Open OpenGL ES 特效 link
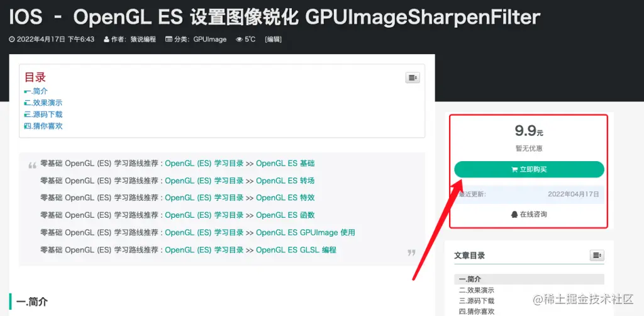Screen dimensions: 644x316 tap(286, 198)
